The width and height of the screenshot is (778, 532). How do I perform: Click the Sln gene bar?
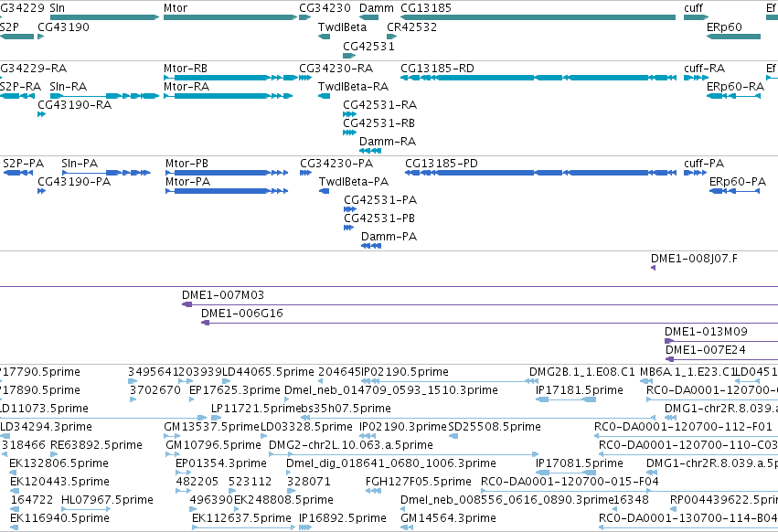point(105,17)
